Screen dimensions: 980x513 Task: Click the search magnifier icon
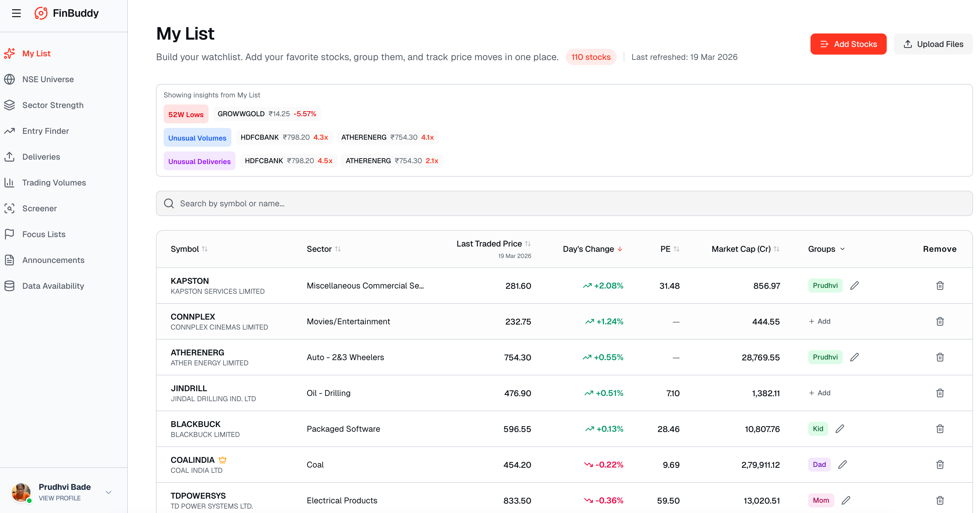169,203
